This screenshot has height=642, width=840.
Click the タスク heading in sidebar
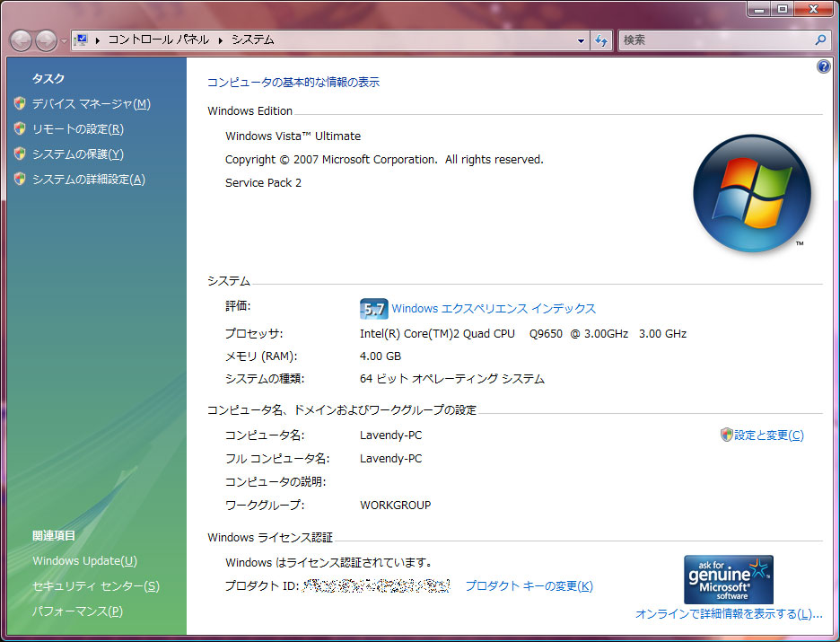48,78
